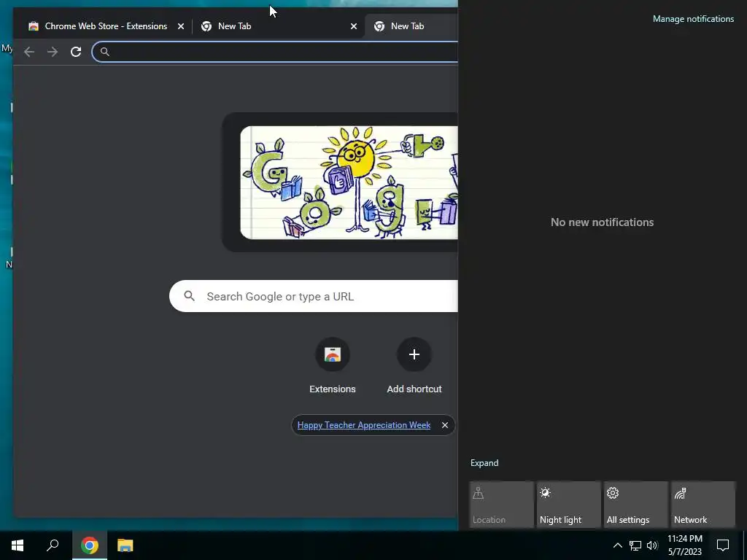The height and width of the screenshot is (560, 747).
Task: Open the Windows Start menu
Action: [18, 545]
